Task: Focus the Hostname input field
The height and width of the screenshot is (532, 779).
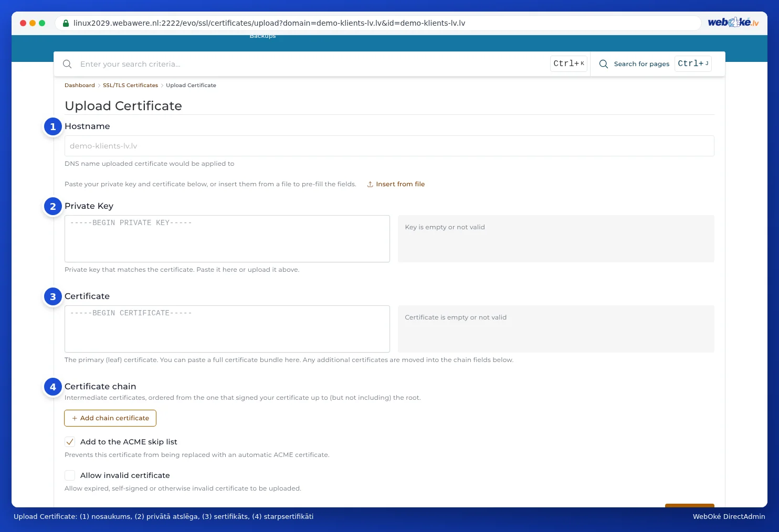Action: 389,146
